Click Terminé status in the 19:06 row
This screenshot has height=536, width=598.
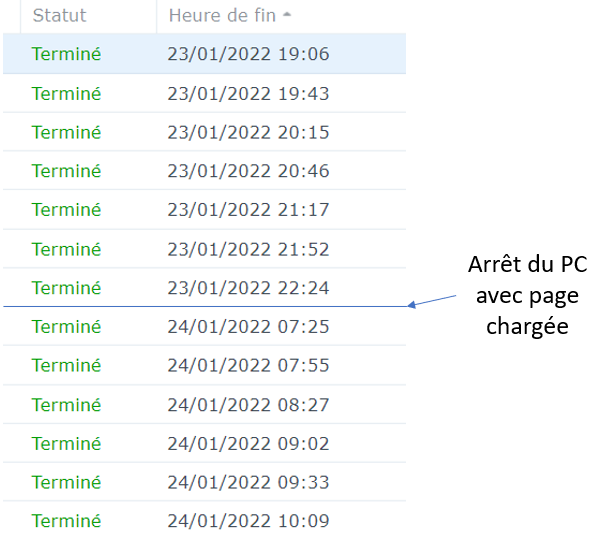[x=66, y=53]
